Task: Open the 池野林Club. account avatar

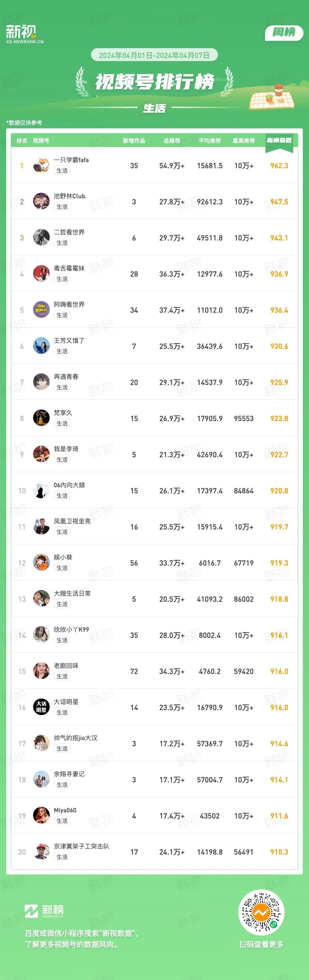Action: point(41,202)
